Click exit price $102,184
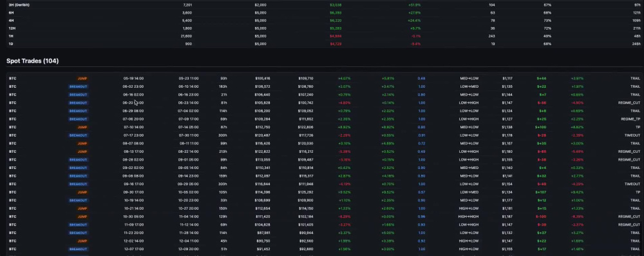Screen dimensions: 644x256 (305, 217)
